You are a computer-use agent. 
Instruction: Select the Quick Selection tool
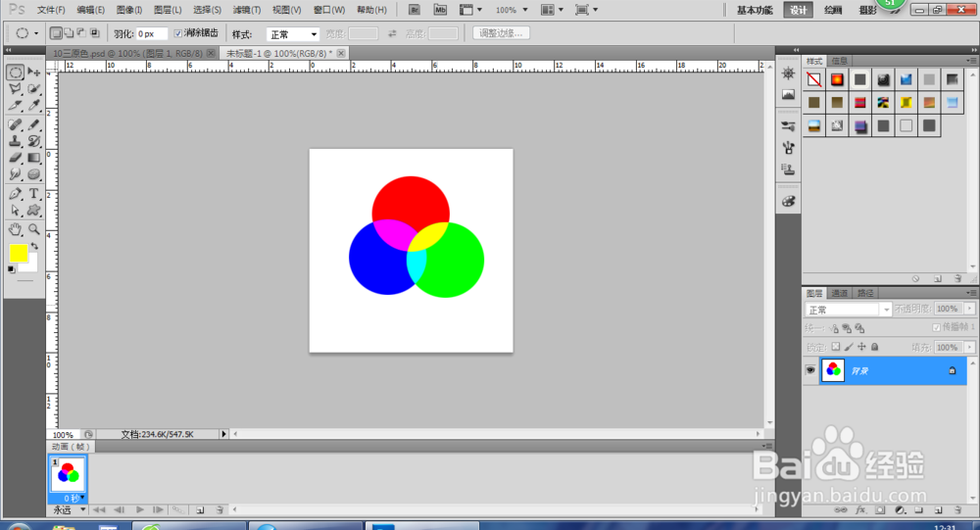pyautogui.click(x=33, y=89)
